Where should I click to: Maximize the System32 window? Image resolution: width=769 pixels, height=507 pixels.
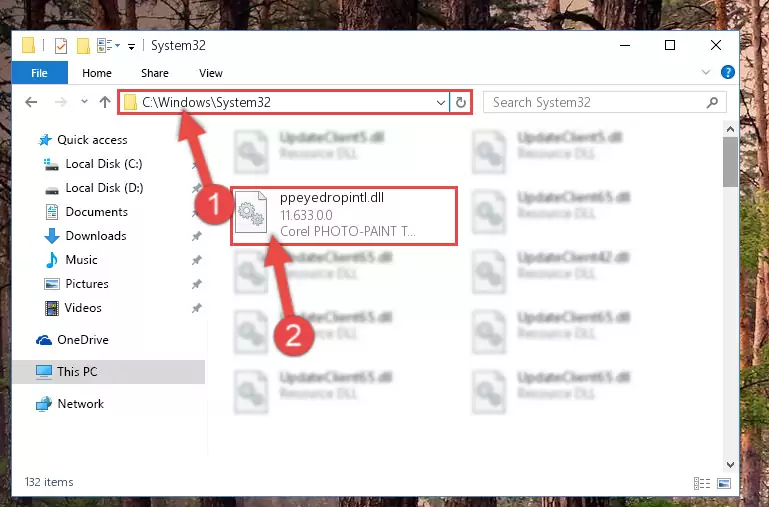click(x=670, y=45)
